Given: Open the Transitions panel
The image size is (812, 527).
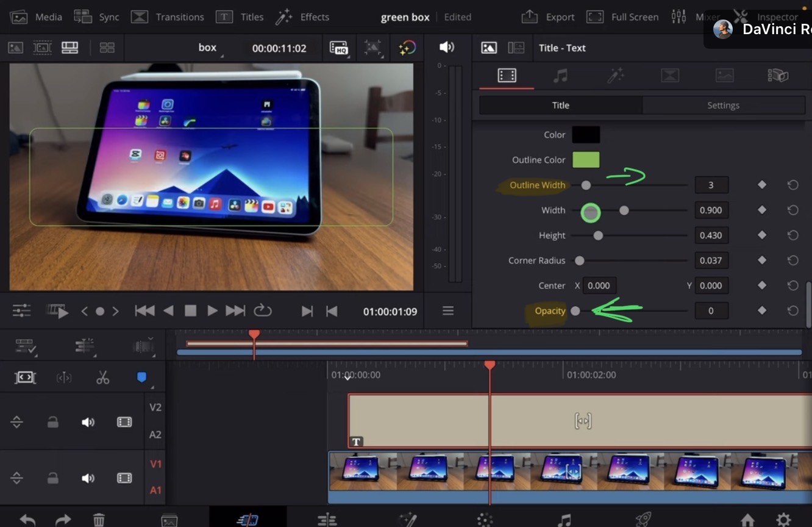Looking at the screenshot, I should tap(168, 17).
